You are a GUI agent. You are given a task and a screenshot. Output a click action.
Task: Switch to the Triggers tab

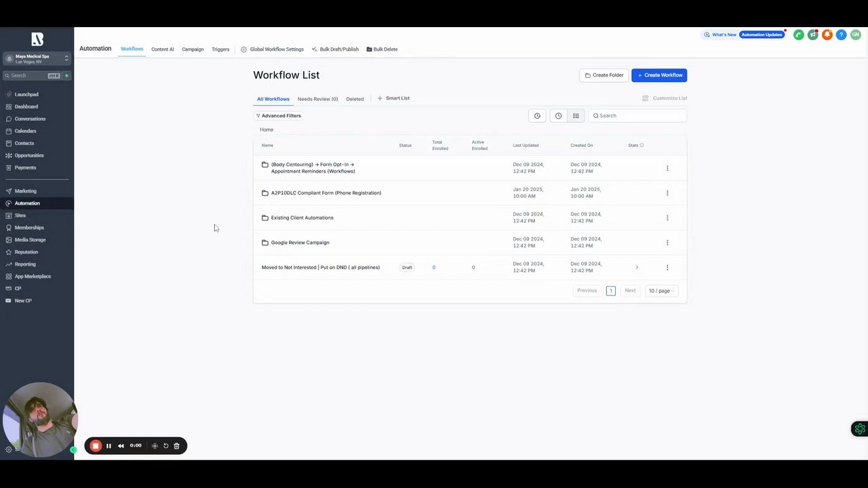coord(220,49)
